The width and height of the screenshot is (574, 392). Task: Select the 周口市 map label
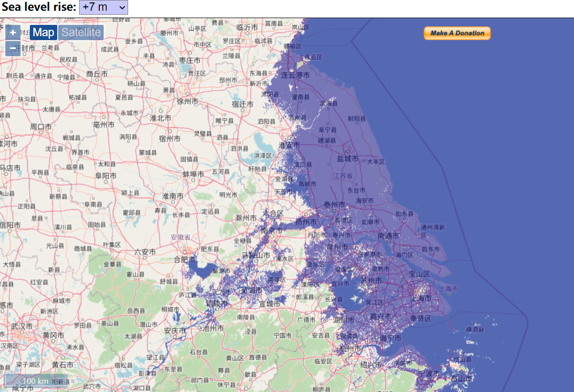[x=41, y=127]
